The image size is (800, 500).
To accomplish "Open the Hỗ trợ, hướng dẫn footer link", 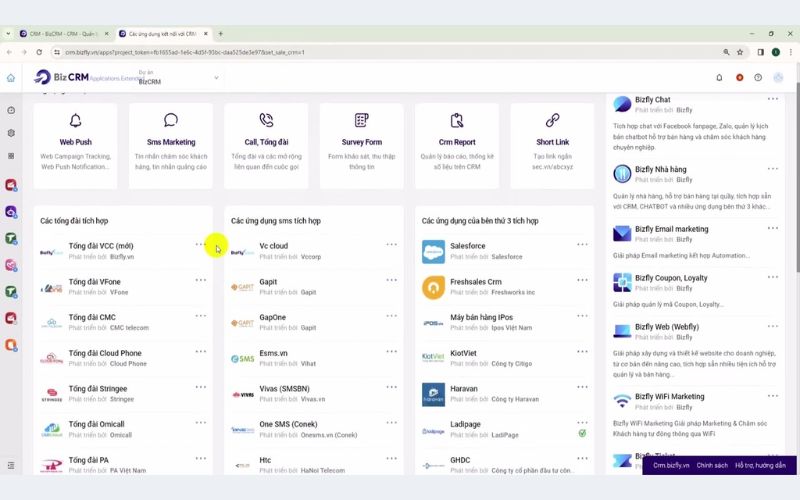I will tap(760, 465).
